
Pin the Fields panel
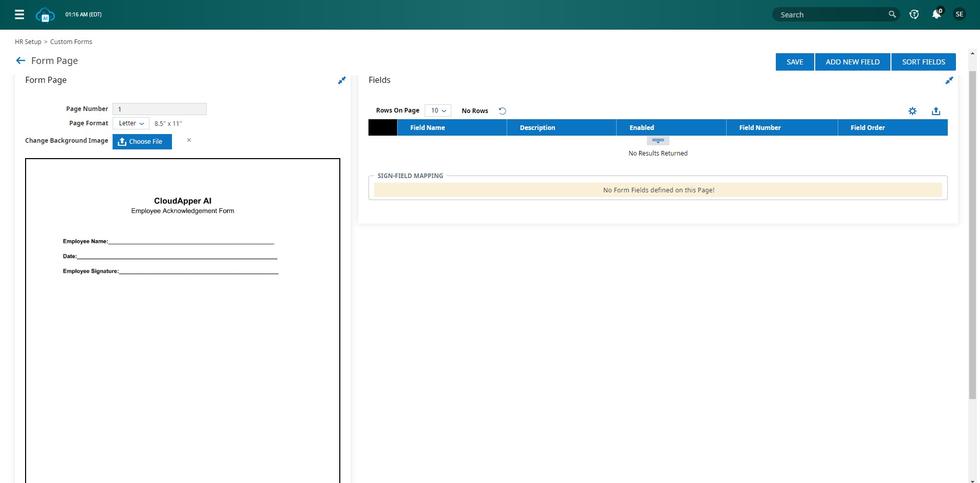coord(949,80)
